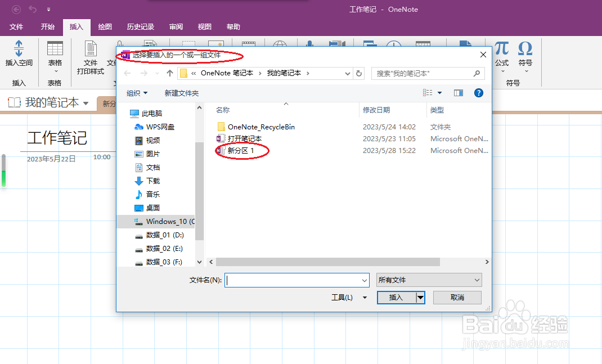Image resolution: width=602 pixels, height=364 pixels.
Task: Create a folder with 新建文件夹
Action: pyautogui.click(x=181, y=92)
